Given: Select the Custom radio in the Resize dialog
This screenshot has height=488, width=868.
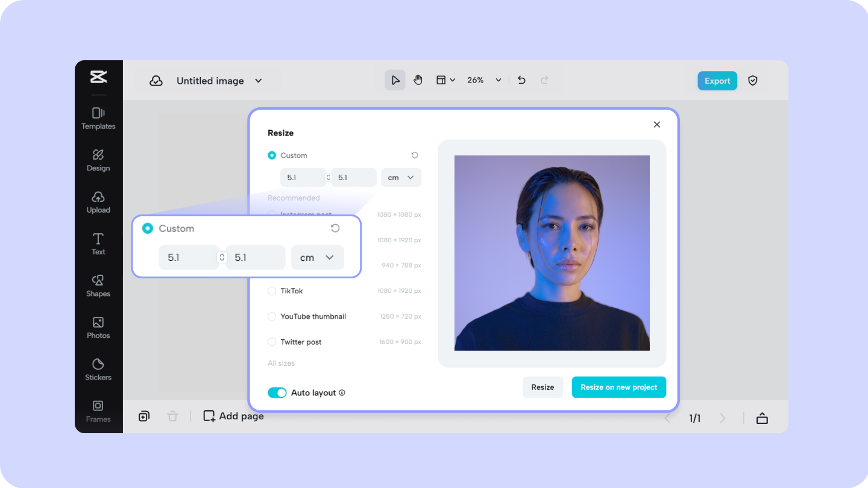Looking at the screenshot, I should click(272, 155).
